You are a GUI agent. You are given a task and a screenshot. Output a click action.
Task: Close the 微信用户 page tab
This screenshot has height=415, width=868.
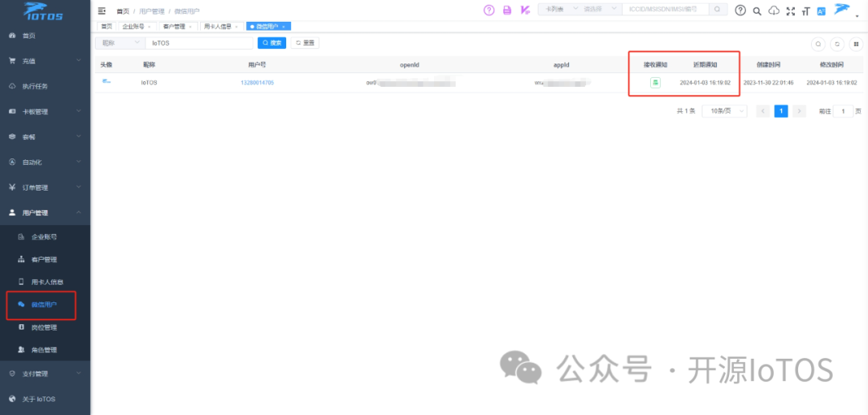click(284, 27)
